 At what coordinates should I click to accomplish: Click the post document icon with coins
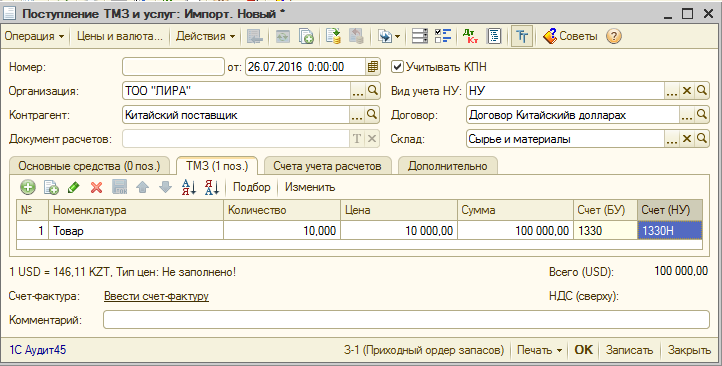[x=333, y=36]
